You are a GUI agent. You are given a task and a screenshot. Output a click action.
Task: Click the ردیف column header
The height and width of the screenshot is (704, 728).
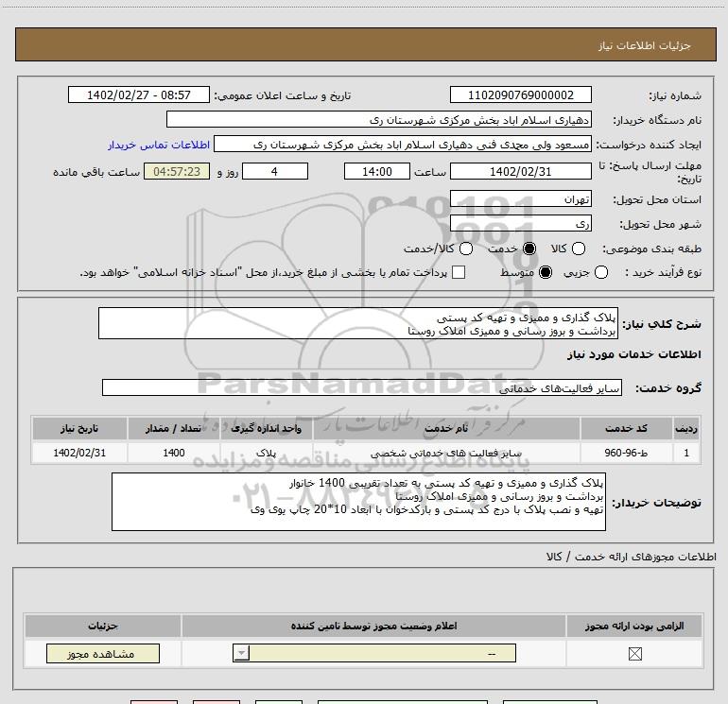point(686,428)
